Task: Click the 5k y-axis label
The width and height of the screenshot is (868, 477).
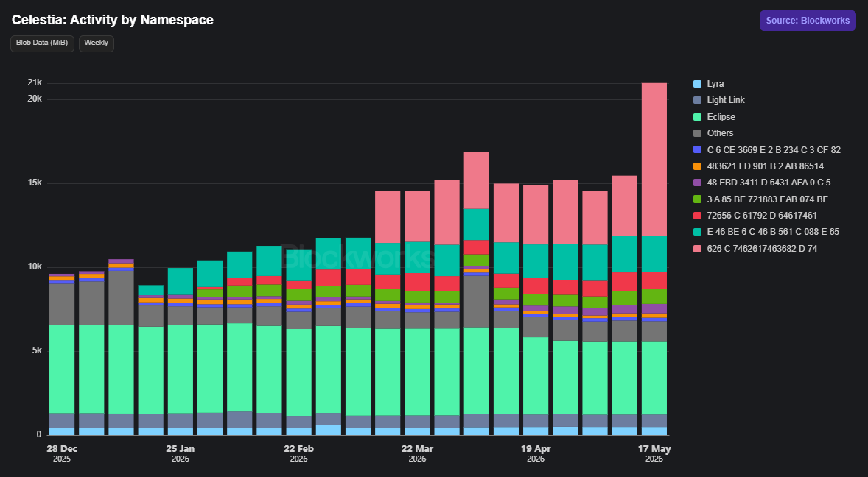Action: (x=37, y=351)
